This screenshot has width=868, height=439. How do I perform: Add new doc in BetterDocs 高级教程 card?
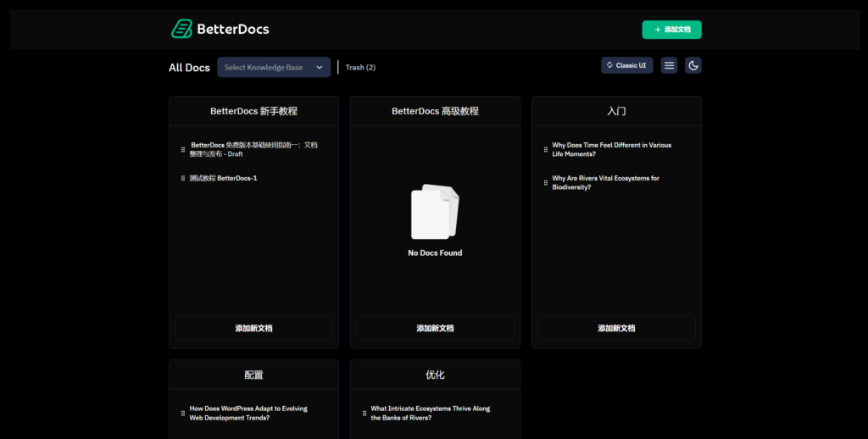pyautogui.click(x=435, y=328)
